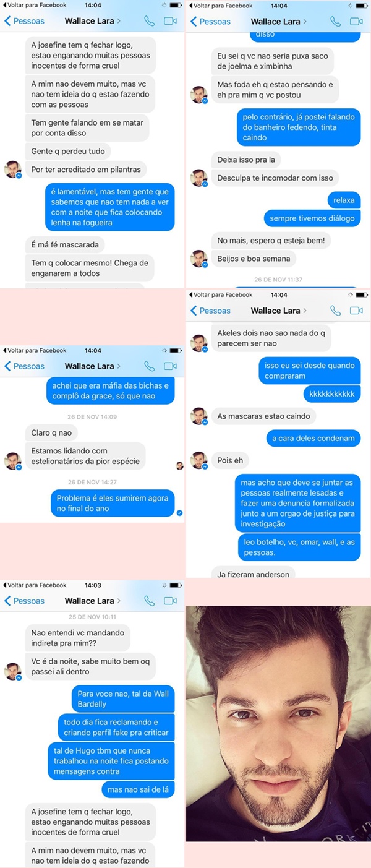Tap avatar beside 'Desculpa te incomodar com isso'
The image size is (371, 868).
click(198, 178)
